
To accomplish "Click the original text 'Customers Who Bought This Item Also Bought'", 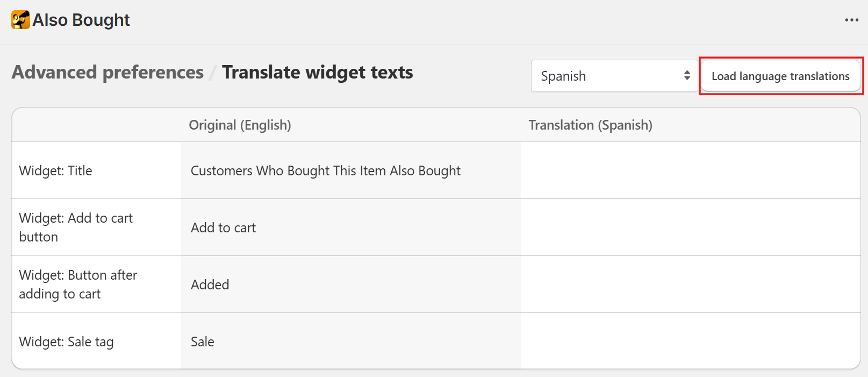I will coord(325,171).
